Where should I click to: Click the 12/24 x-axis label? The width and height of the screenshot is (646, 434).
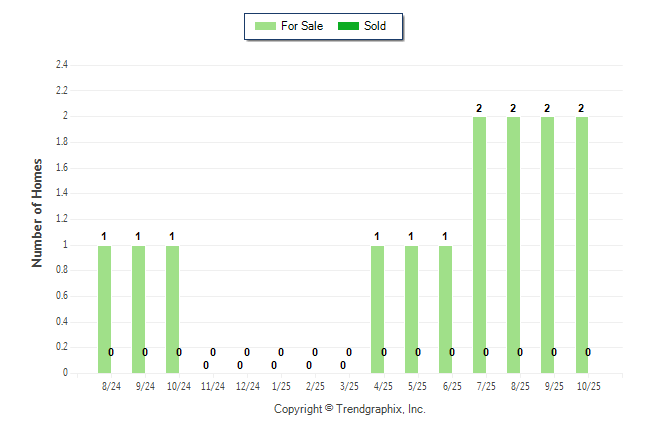click(x=247, y=386)
